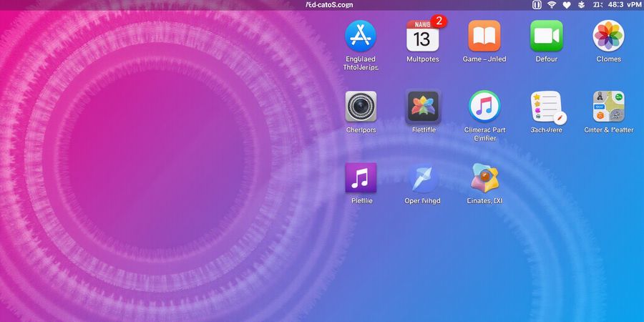This screenshot has height=322, width=644.
Task: Click the Cinter & Peatter label text
Action: click(609, 130)
